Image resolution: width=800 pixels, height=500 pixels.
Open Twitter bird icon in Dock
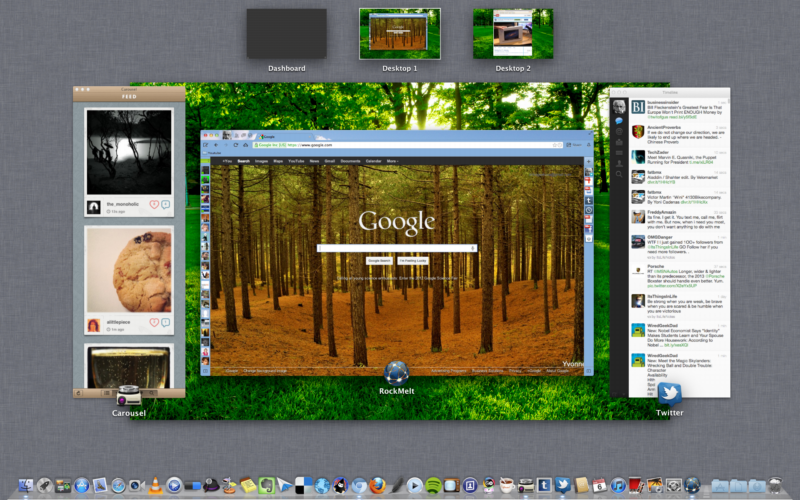click(563, 485)
